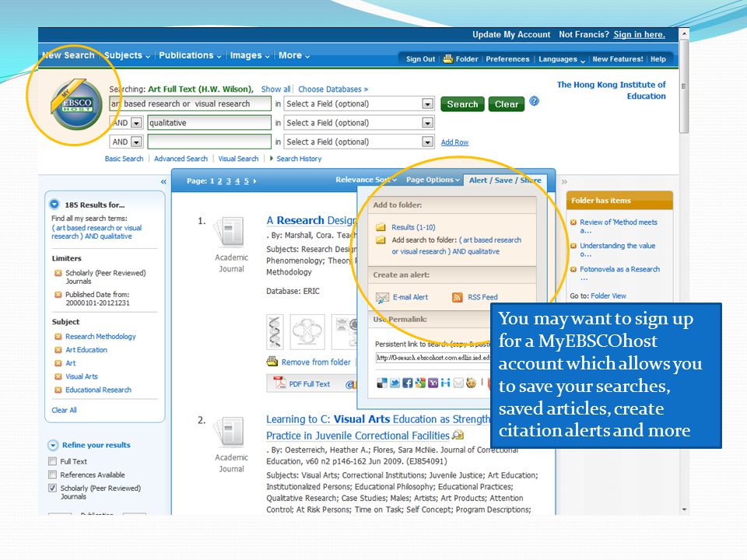This screenshot has height=560, width=747.
Task: Enable the References Available checkbox
Action: pyautogui.click(x=52, y=474)
